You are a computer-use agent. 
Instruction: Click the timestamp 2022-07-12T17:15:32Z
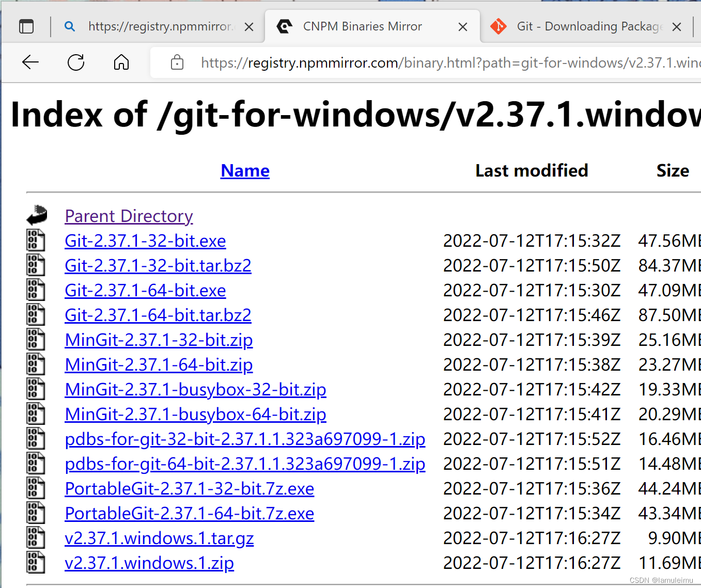[532, 241]
